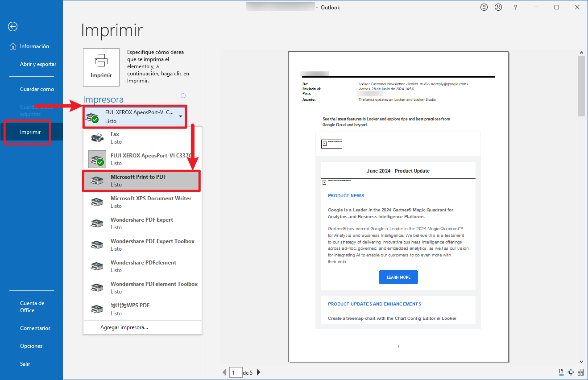Click the actual size 100 page icon

[561, 372]
